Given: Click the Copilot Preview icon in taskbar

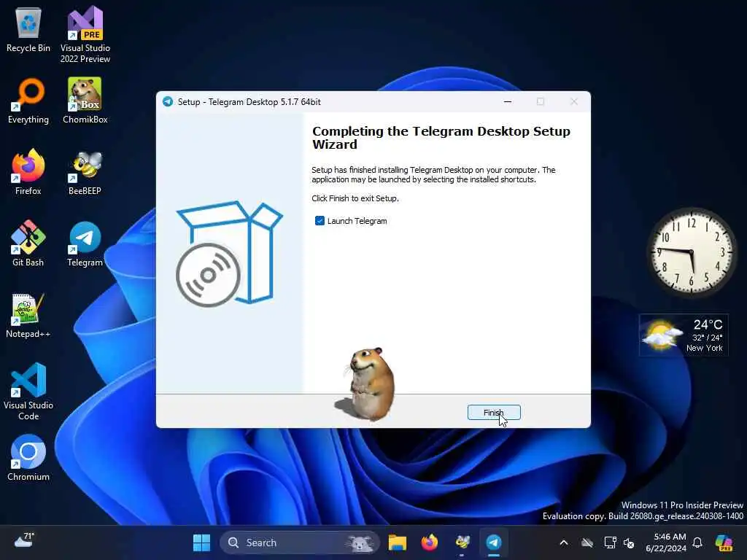Looking at the screenshot, I should [x=724, y=542].
